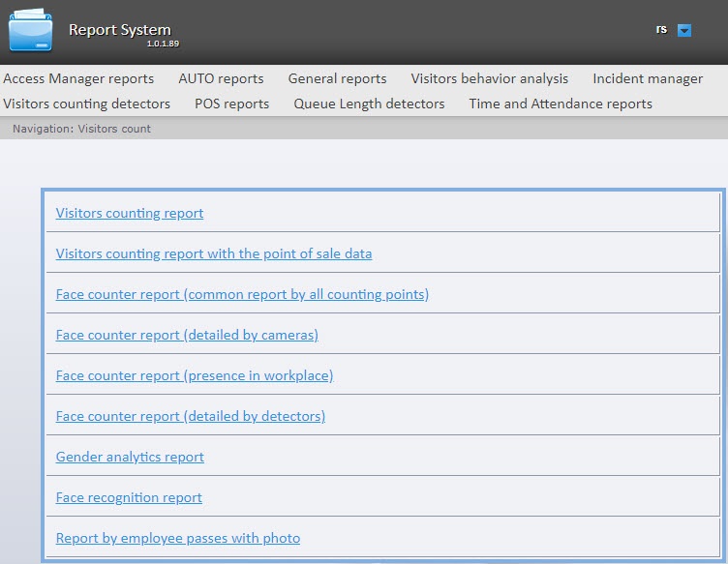Screen dimensions: 728x564
Task: Open the Face recognition report link
Action: pos(129,497)
